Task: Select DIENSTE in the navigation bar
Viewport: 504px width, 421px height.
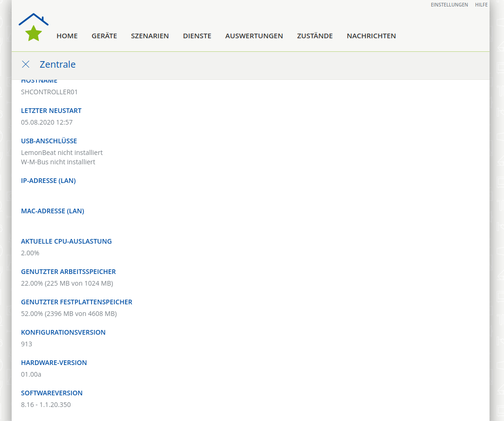Action: 197,36
